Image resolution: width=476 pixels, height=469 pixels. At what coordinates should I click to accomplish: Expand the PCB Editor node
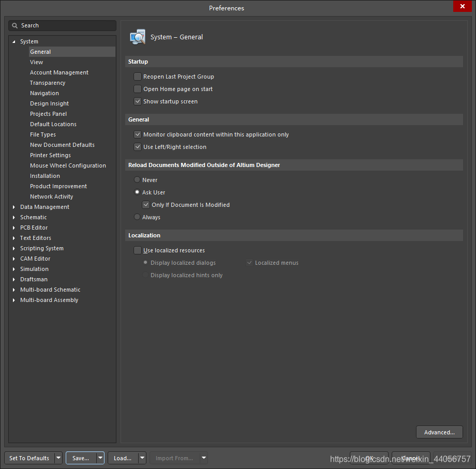13,228
